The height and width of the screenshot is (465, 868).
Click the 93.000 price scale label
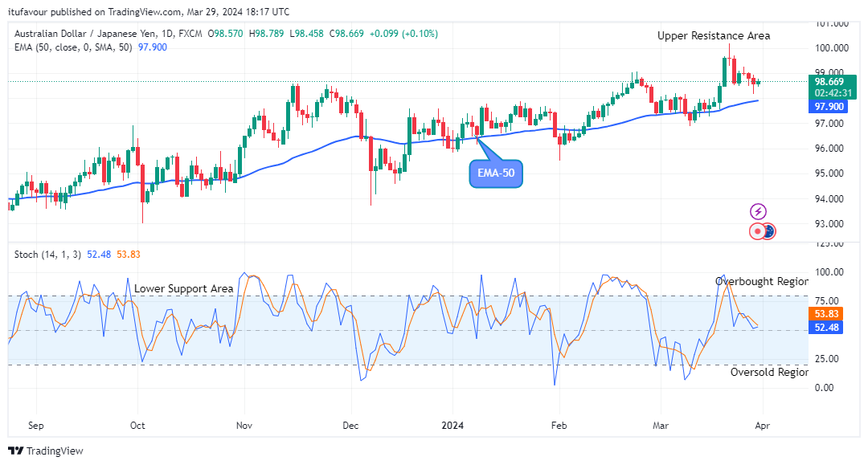829,224
